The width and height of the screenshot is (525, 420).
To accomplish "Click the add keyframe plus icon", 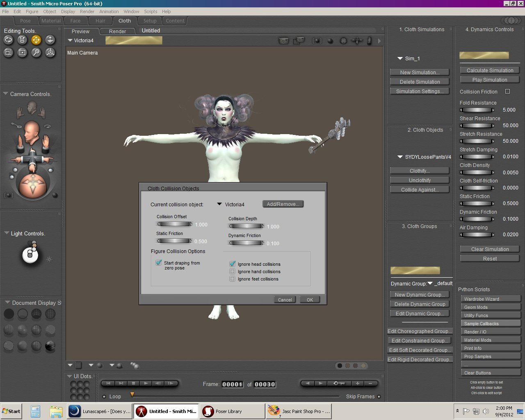I will 358,383.
